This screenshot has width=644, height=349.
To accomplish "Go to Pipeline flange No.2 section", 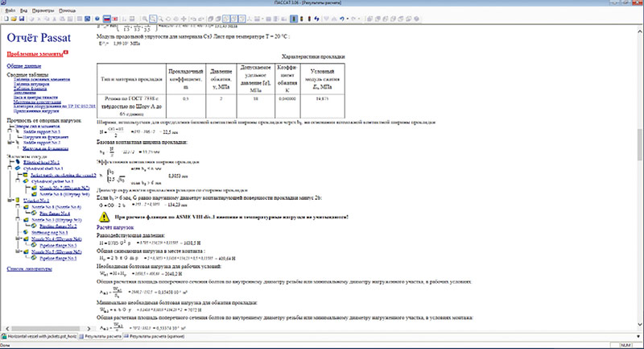I will 58,226.
